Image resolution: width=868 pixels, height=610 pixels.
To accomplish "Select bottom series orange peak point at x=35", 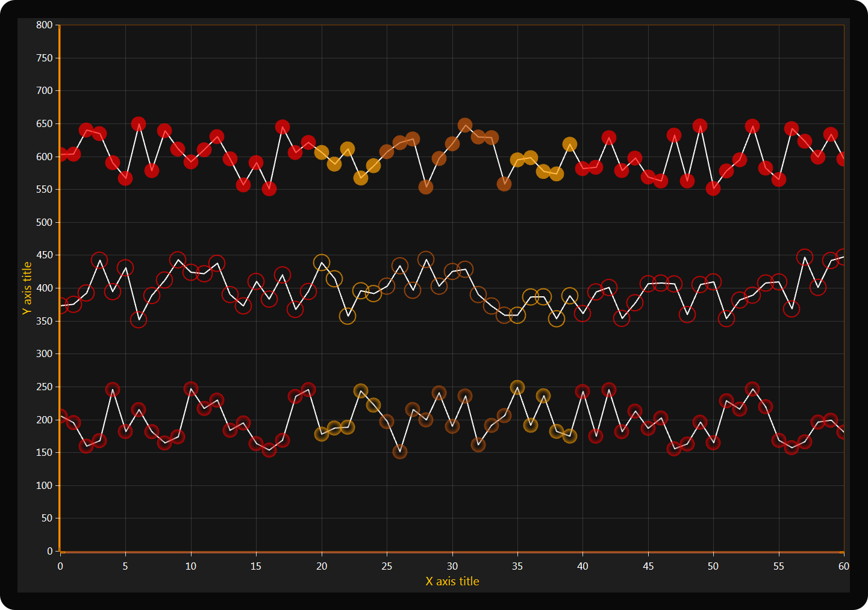I will tap(517, 387).
